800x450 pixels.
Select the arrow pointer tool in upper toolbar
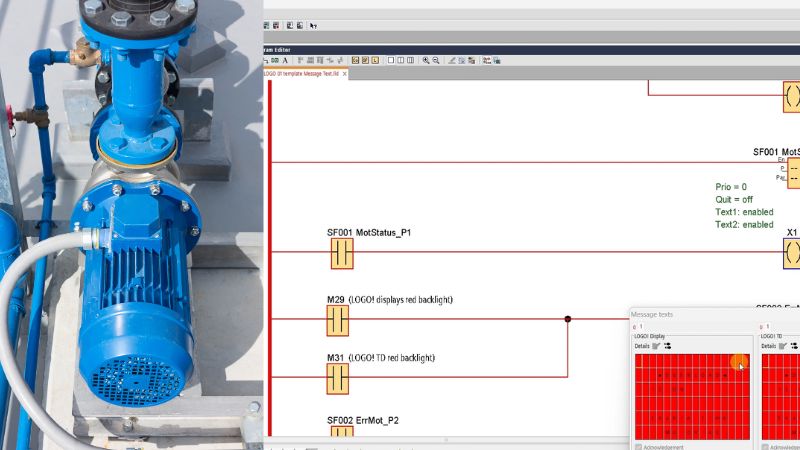point(313,26)
